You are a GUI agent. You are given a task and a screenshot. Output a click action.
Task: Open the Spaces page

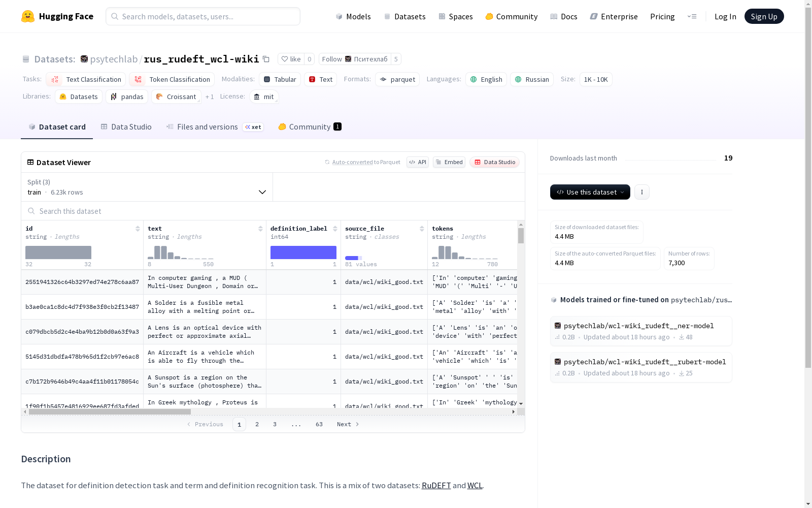(x=456, y=16)
